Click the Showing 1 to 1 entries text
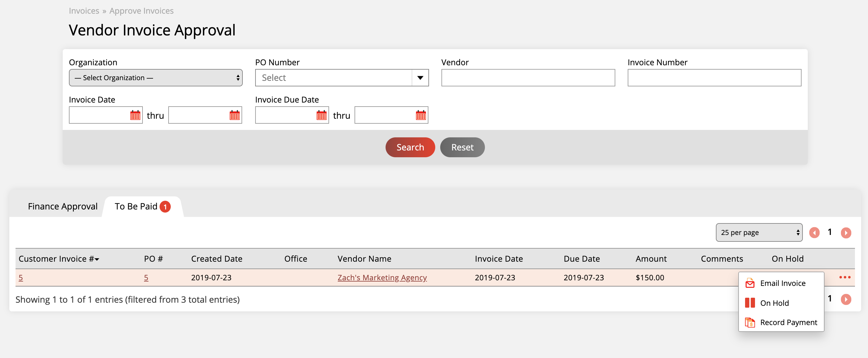Image resolution: width=868 pixels, height=358 pixels. (x=127, y=299)
